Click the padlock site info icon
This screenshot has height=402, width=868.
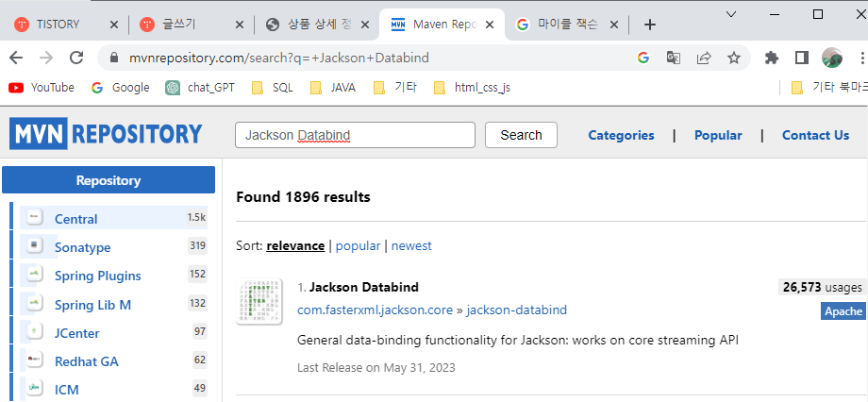[114, 58]
